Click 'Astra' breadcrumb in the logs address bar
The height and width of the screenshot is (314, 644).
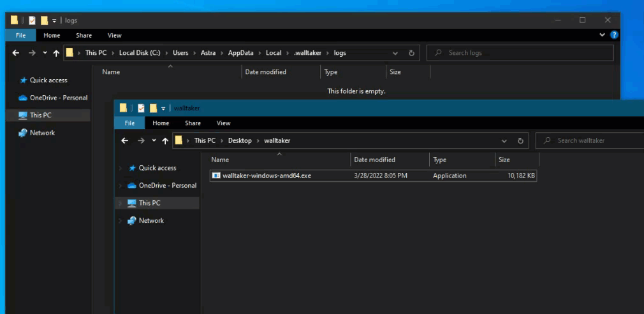coord(208,52)
